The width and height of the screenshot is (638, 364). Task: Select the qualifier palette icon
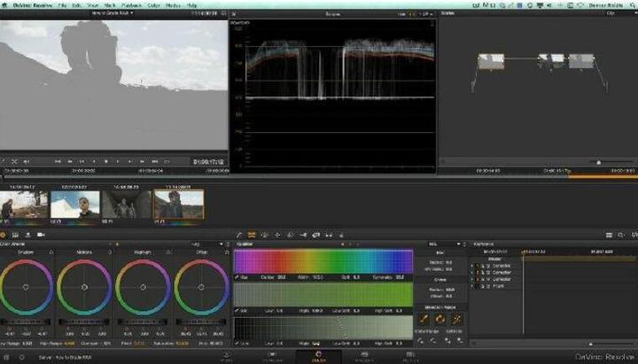(253, 234)
